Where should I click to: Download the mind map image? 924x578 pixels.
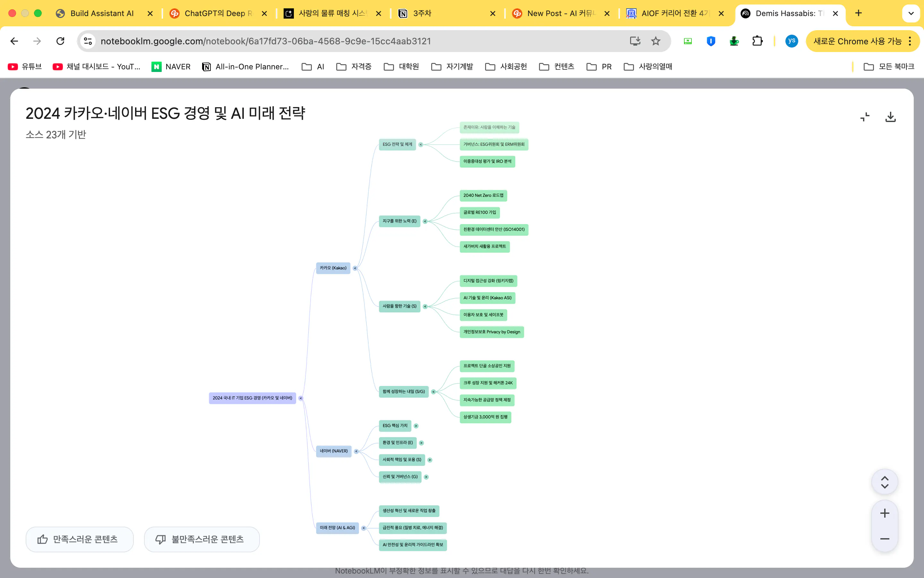coord(890,117)
